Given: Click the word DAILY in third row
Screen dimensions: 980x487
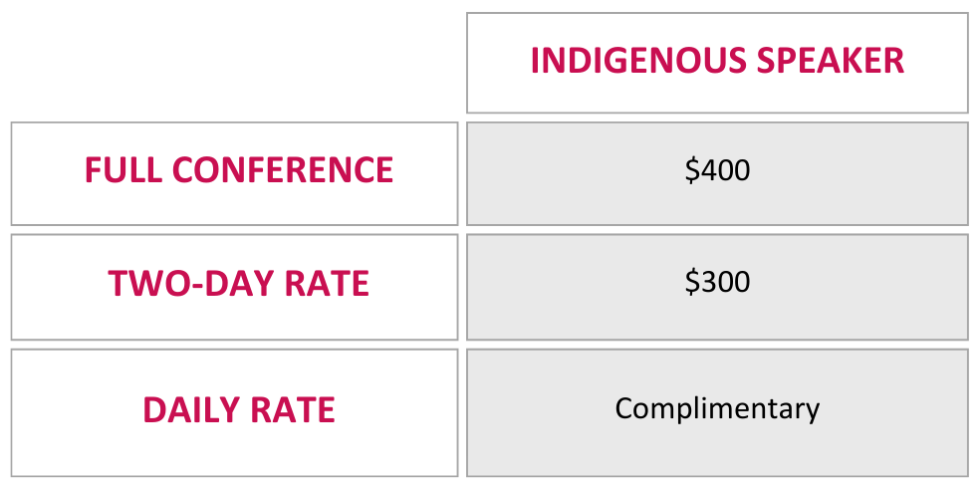Looking at the screenshot, I should point(191,410).
